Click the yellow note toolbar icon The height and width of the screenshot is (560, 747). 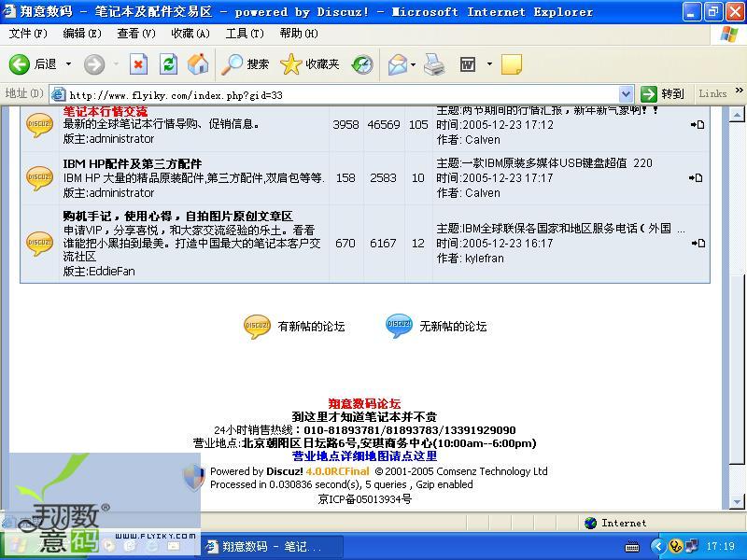pyautogui.click(x=512, y=64)
